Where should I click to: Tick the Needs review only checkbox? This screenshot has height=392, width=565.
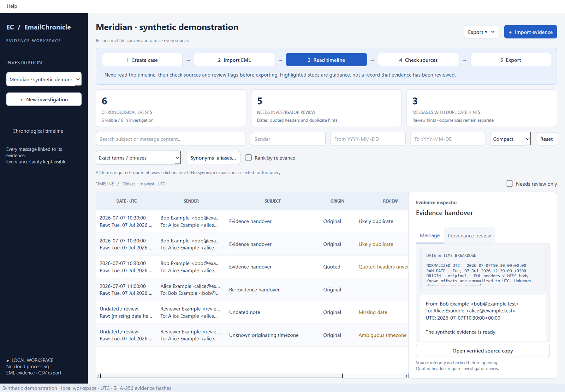pyautogui.click(x=510, y=183)
